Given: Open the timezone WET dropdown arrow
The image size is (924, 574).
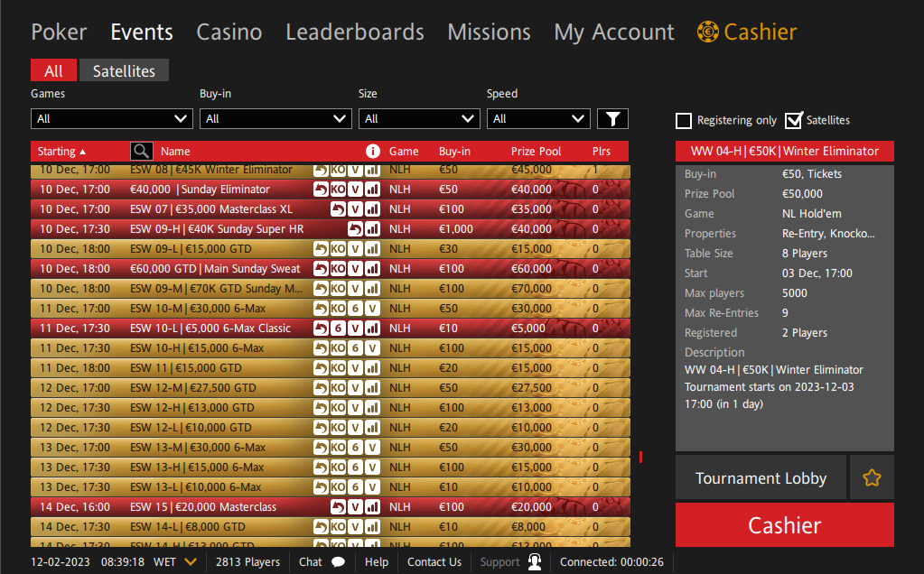Looking at the screenshot, I should pyautogui.click(x=191, y=562).
